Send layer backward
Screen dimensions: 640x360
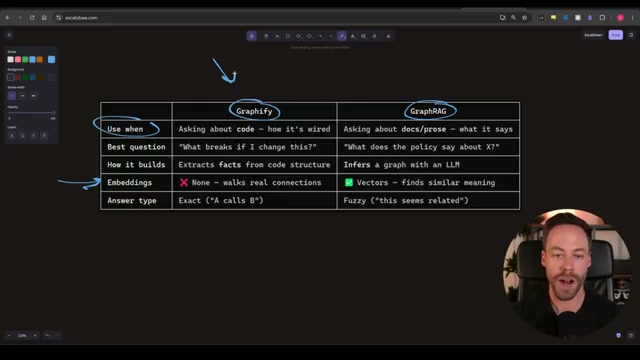coord(22,136)
